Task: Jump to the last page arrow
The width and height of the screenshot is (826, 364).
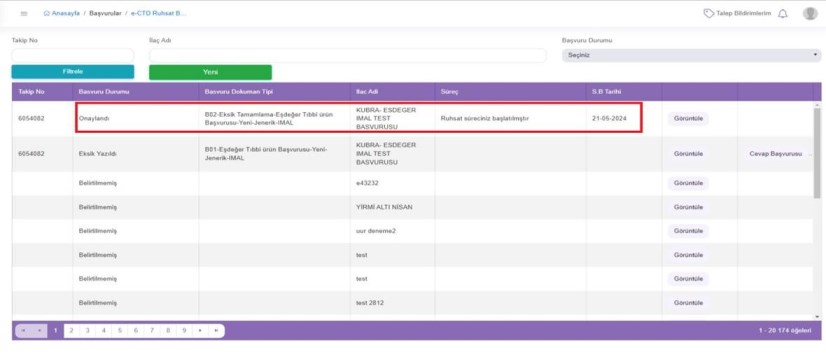Action: tap(216, 331)
